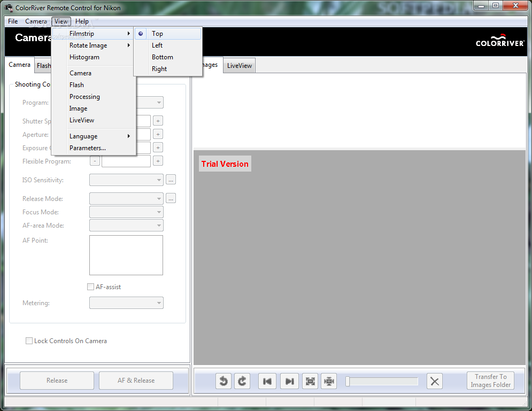Choose Image from View menu
Image resolution: width=532 pixels, height=411 pixels.
click(x=94, y=108)
